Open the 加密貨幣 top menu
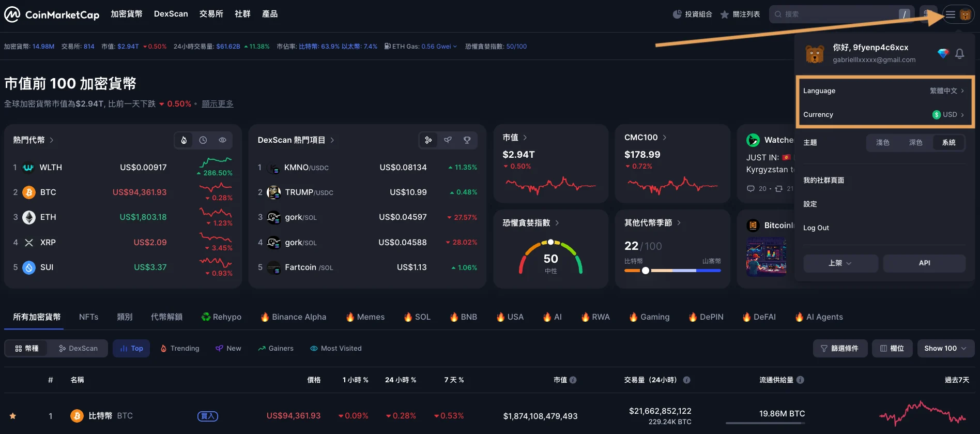The image size is (980, 434). (127, 14)
